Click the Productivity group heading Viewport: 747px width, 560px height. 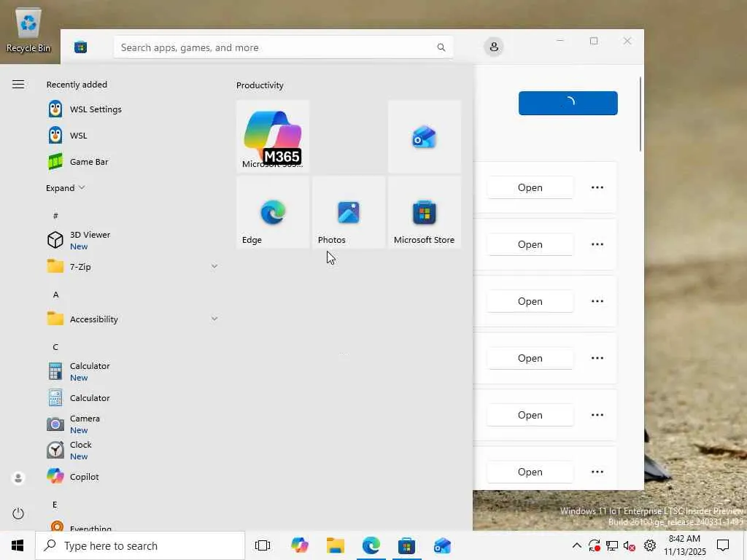[260, 85]
